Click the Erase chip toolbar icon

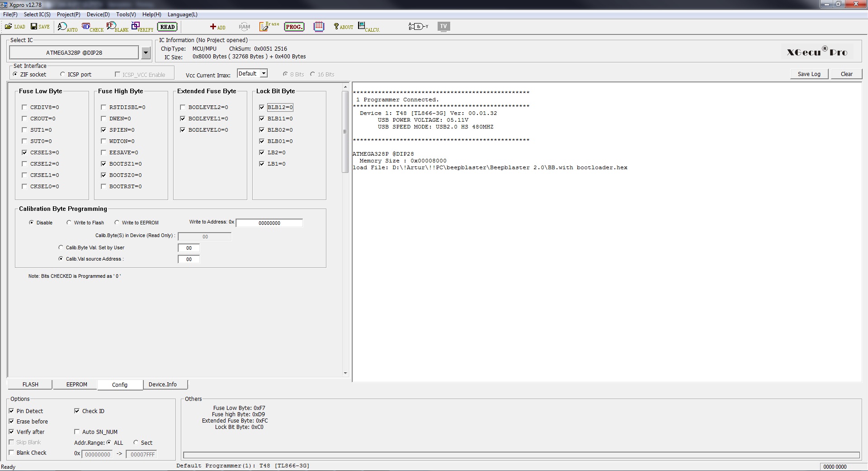[x=269, y=26]
